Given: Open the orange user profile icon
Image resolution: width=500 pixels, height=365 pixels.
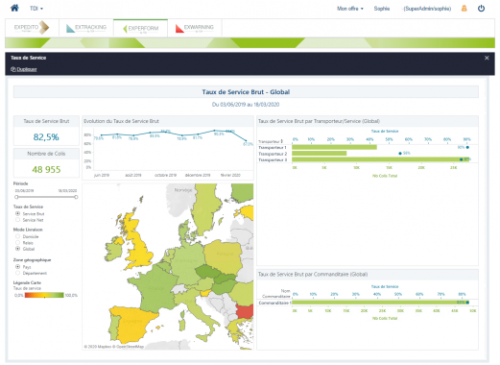Looking at the screenshot, I should coord(464,8).
